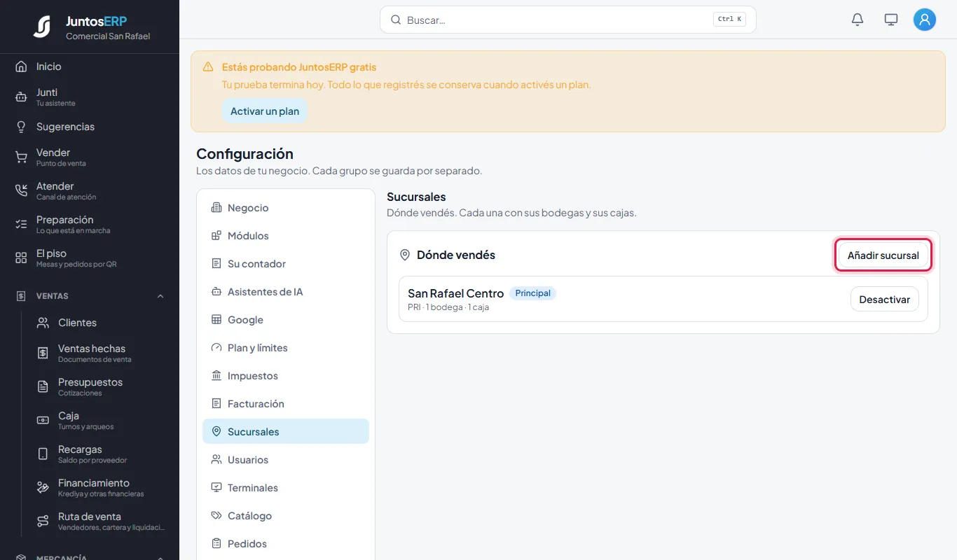
Task: Open the Plan y límites tab
Action: (286, 348)
